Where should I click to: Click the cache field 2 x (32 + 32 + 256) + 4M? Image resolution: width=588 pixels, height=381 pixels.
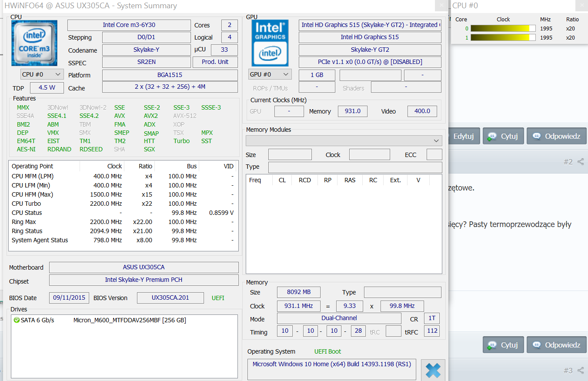tap(170, 87)
